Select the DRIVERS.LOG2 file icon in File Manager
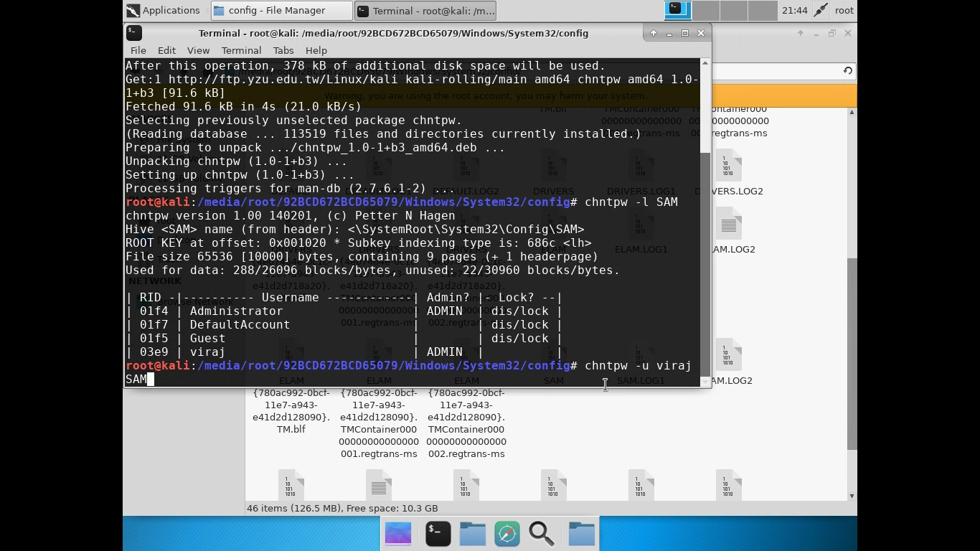The height and width of the screenshot is (551, 980). point(728,167)
